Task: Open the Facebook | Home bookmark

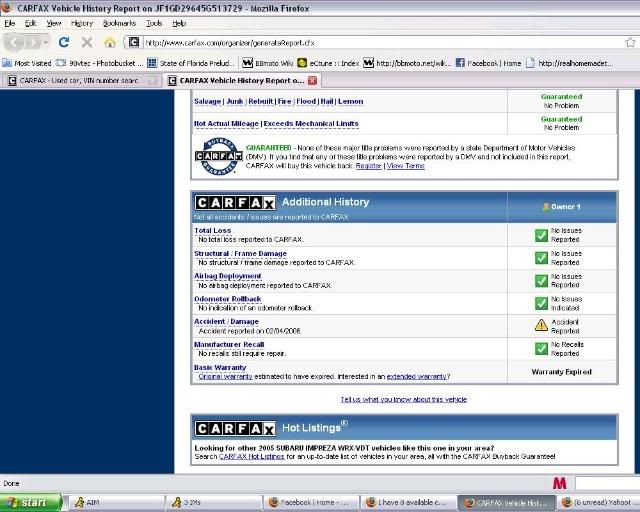Action: coord(489,63)
